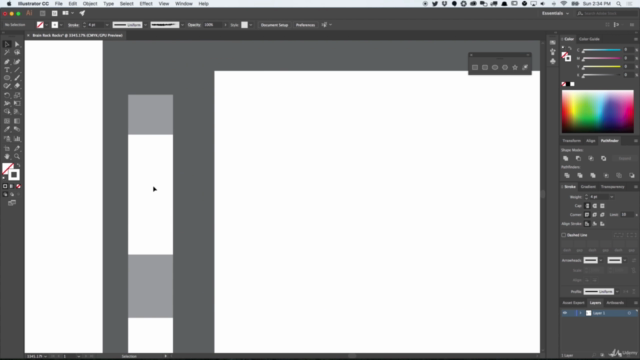The width and height of the screenshot is (640, 360).
Task: Open the Profile dropdown in Stroke panel
Action: tap(617, 291)
